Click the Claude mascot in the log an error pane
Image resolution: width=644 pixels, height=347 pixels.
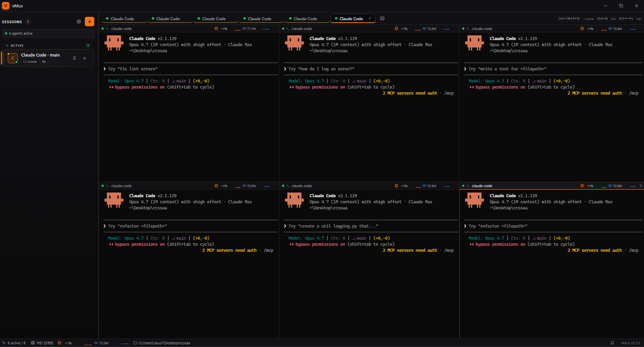tap(294, 43)
